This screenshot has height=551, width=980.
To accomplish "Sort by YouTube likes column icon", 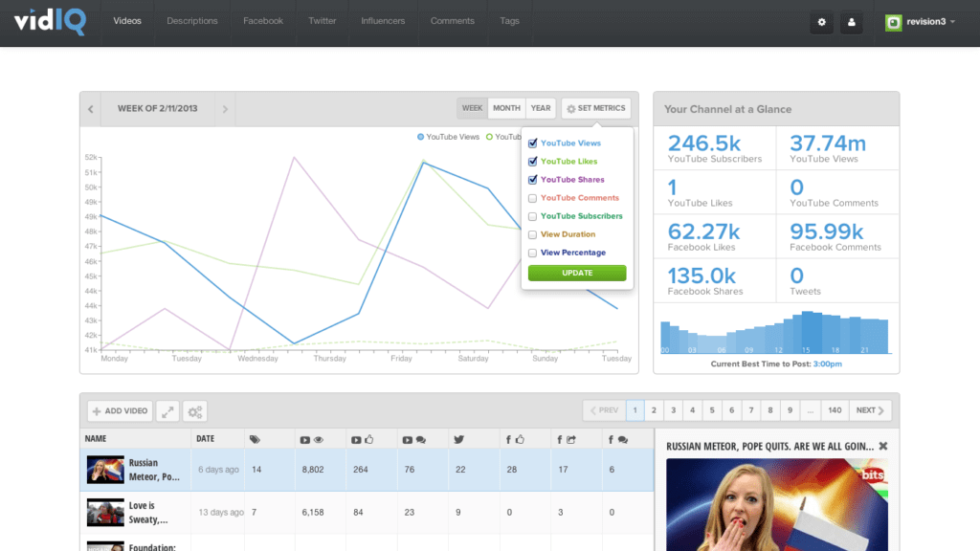I will (x=363, y=440).
